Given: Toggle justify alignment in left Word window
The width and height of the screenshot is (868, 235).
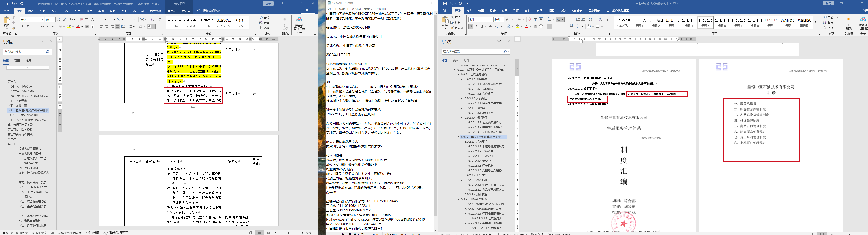Looking at the screenshot, I should click(117, 27).
